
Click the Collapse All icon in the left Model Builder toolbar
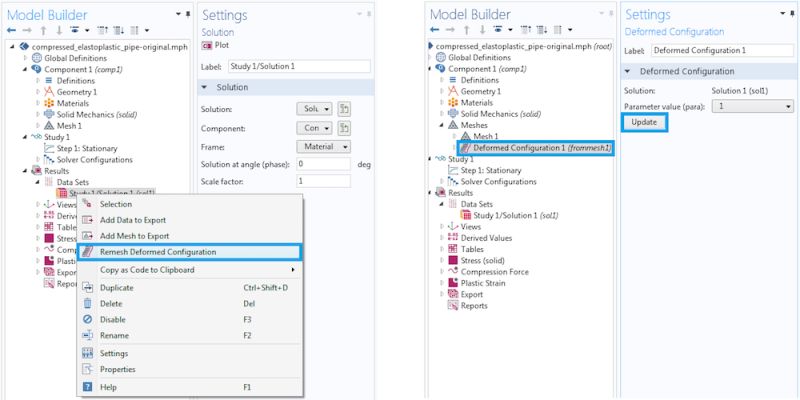pos(102,31)
